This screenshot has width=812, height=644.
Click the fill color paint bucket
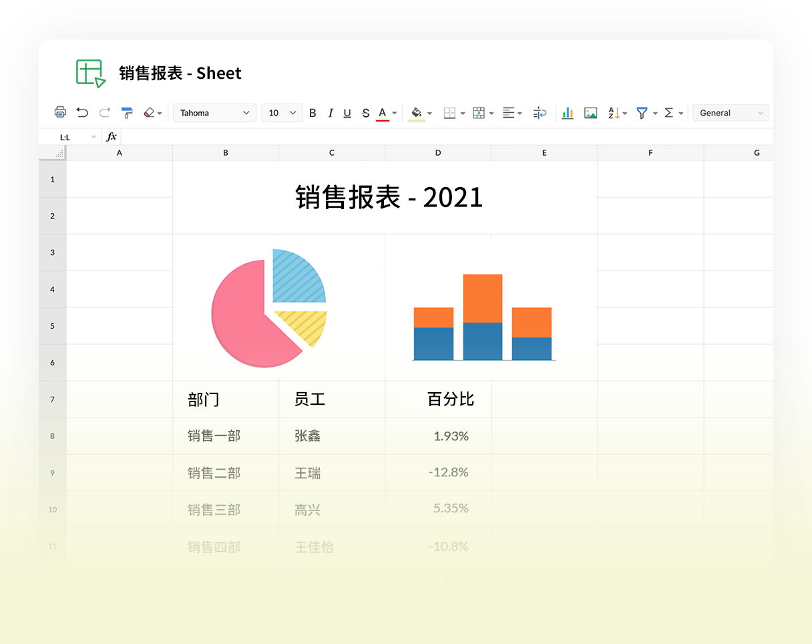coord(417,113)
